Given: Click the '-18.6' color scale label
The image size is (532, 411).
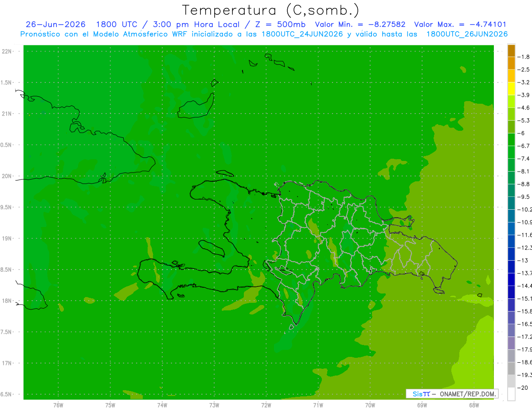Looking at the screenshot, I should pyautogui.click(x=525, y=362).
